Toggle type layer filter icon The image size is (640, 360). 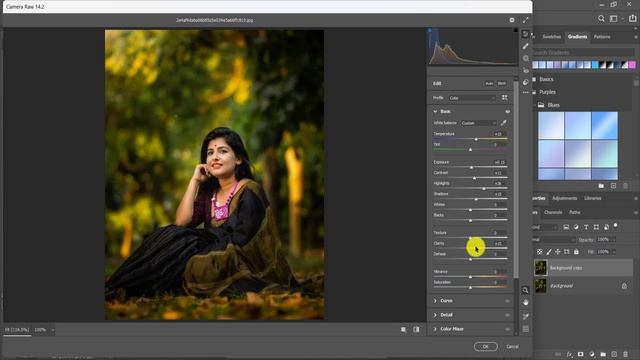pyautogui.click(x=586, y=227)
